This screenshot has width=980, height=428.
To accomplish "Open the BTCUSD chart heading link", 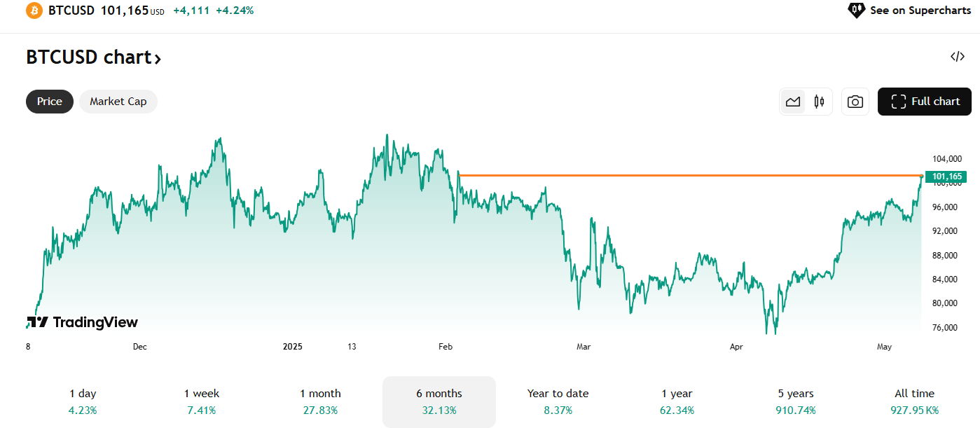I will point(93,57).
